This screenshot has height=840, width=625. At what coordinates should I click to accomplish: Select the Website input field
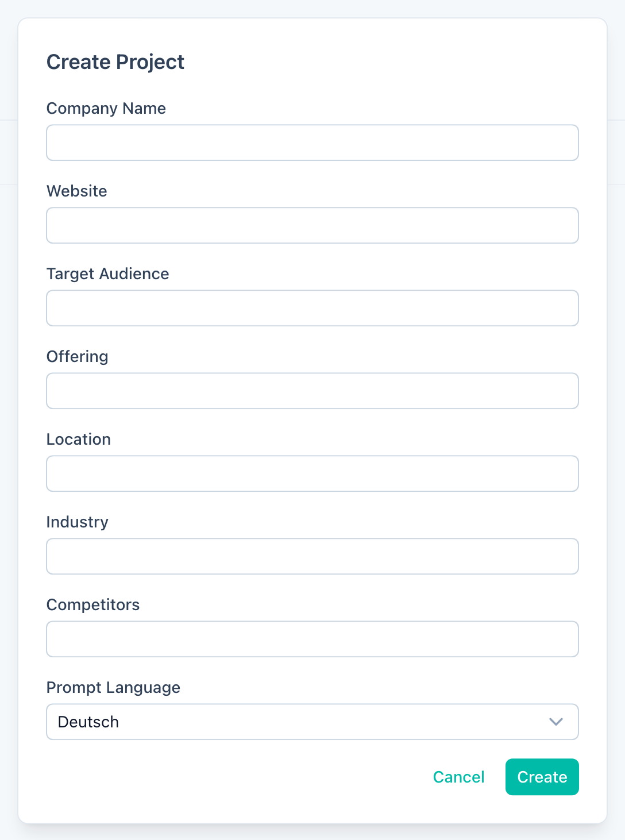[312, 225]
